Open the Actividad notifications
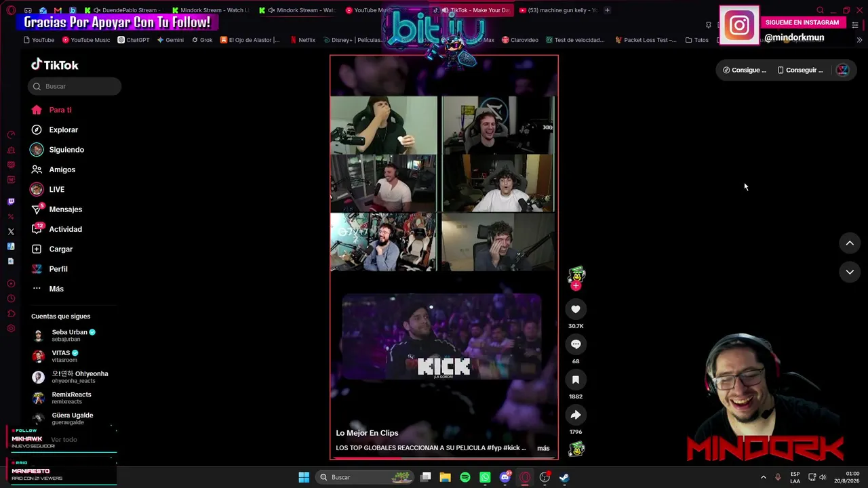 click(57, 229)
